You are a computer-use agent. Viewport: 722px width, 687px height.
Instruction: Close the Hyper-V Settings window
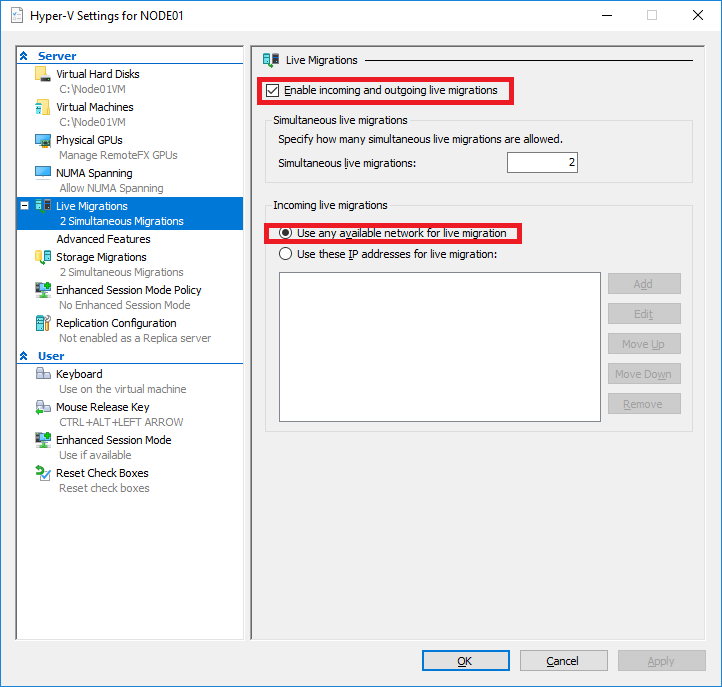[x=698, y=15]
